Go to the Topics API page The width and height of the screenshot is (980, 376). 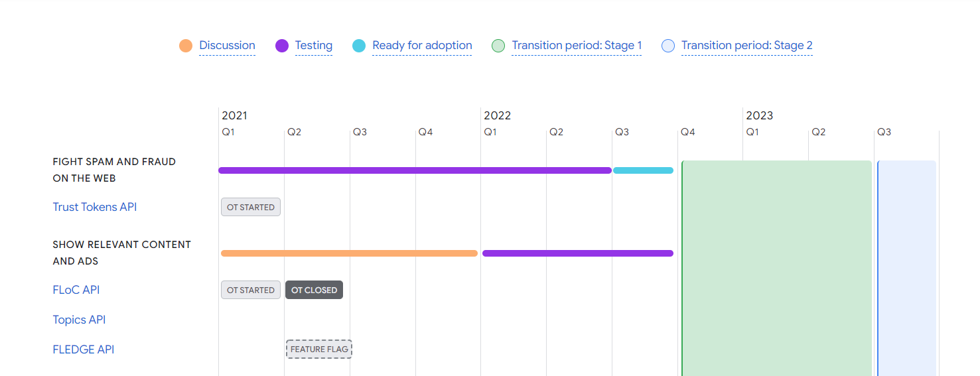(x=79, y=320)
